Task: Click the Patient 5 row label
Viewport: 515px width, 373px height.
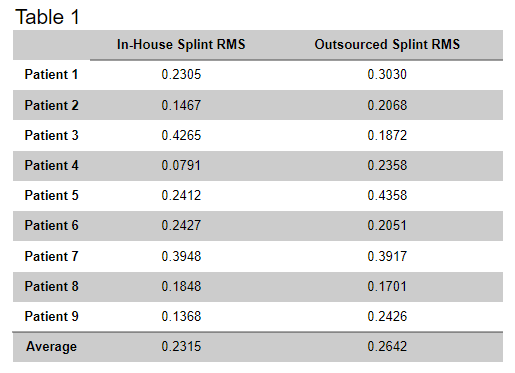Action: (51, 195)
